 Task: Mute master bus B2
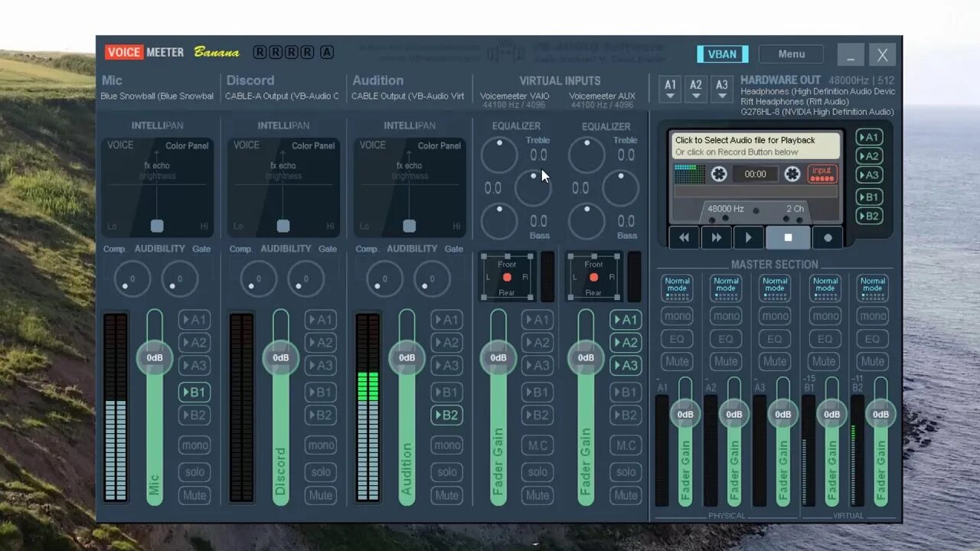point(872,361)
